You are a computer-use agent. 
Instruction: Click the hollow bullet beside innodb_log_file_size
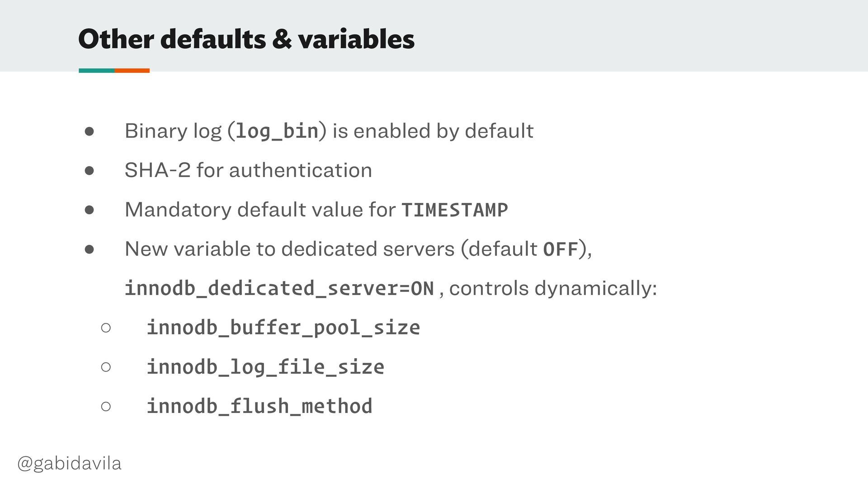click(106, 367)
